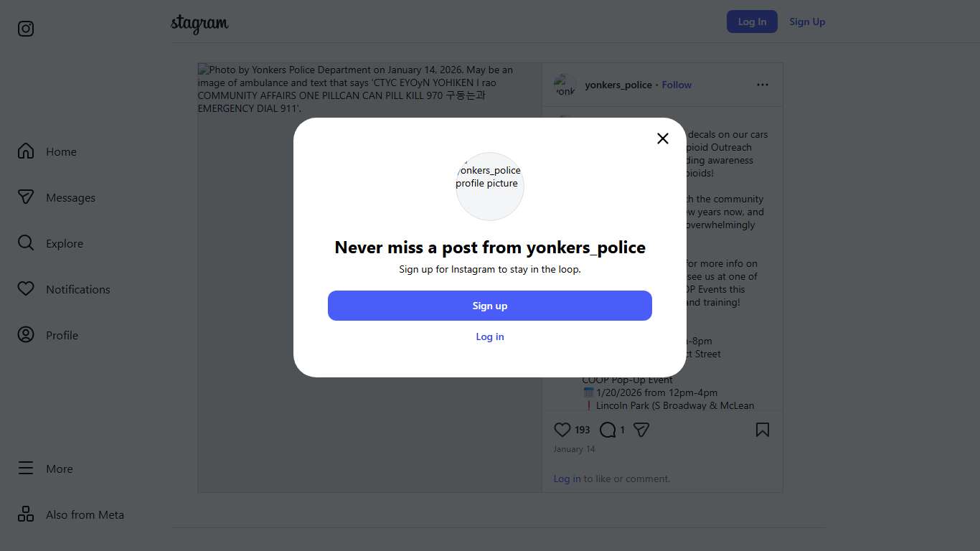Open post options three-dot menu

pyautogui.click(x=762, y=85)
